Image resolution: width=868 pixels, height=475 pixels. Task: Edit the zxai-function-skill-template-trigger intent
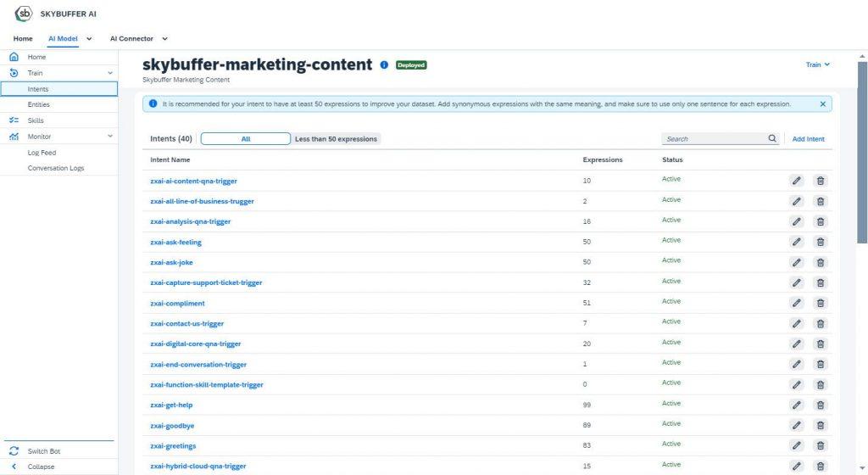(x=797, y=385)
